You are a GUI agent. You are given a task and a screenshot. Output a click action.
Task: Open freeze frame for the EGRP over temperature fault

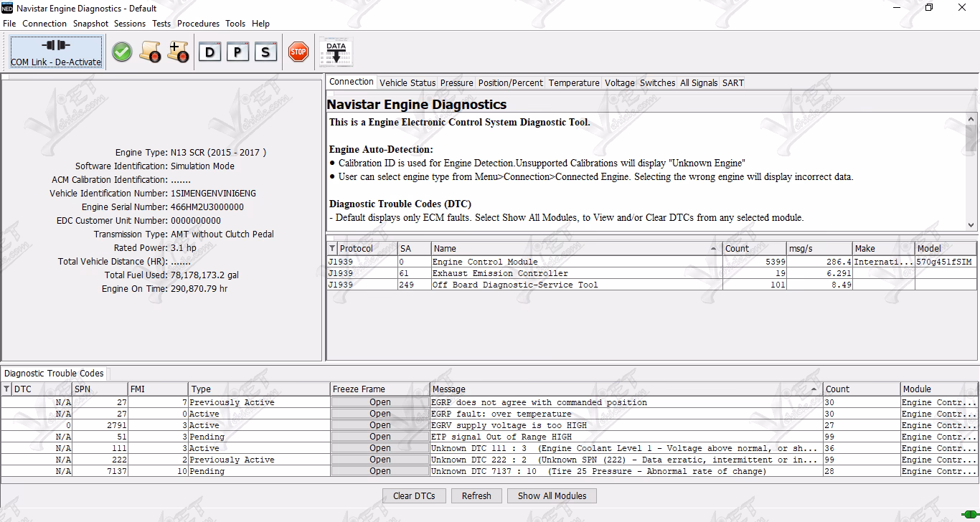[380, 413]
